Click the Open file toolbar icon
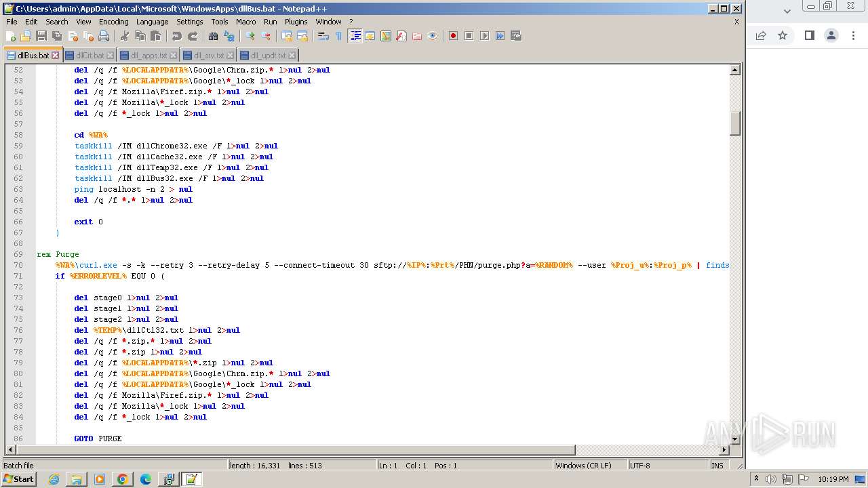 (x=26, y=36)
